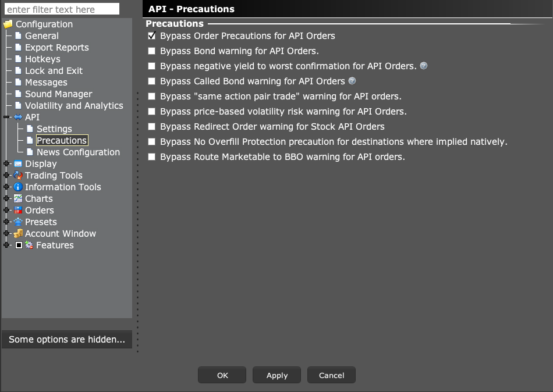
Task: Enable Bypass Bond warning for API Orders
Action: [152, 51]
